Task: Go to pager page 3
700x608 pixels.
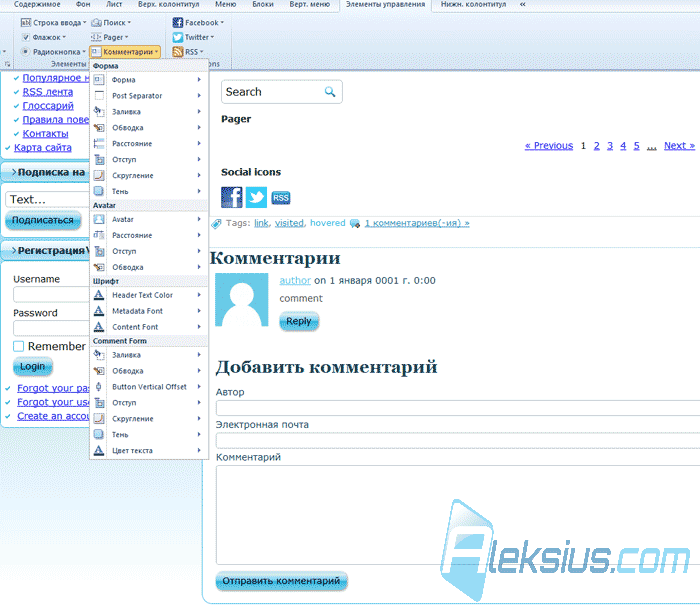Action: 610,146
